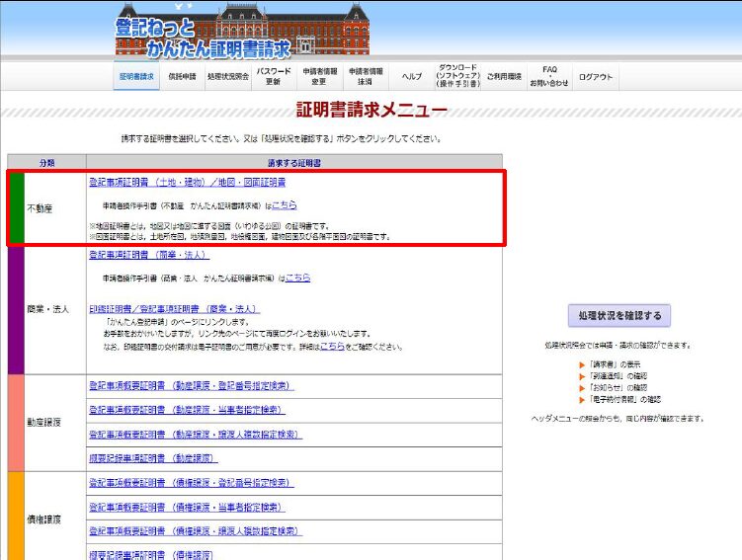Open the 証明書請求 tab

click(136, 77)
